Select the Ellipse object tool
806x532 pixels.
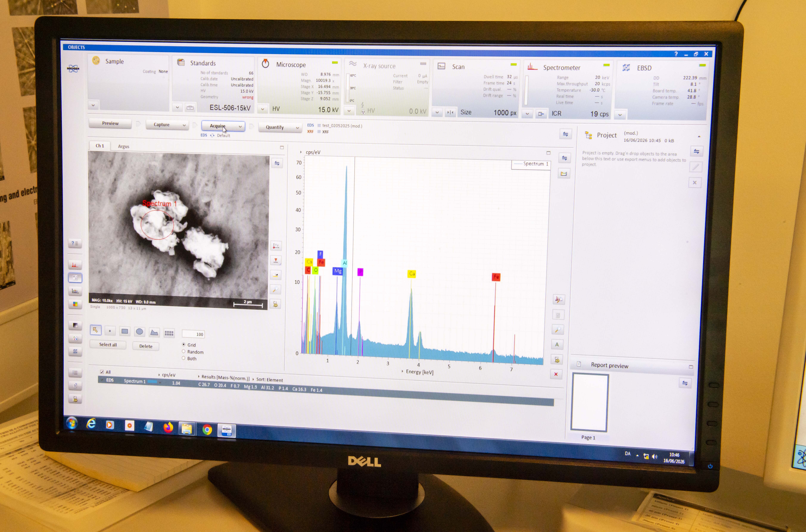pyautogui.click(x=139, y=332)
